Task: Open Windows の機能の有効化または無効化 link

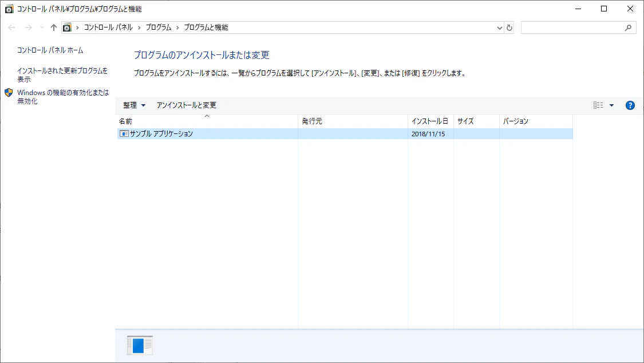Action: [63, 97]
